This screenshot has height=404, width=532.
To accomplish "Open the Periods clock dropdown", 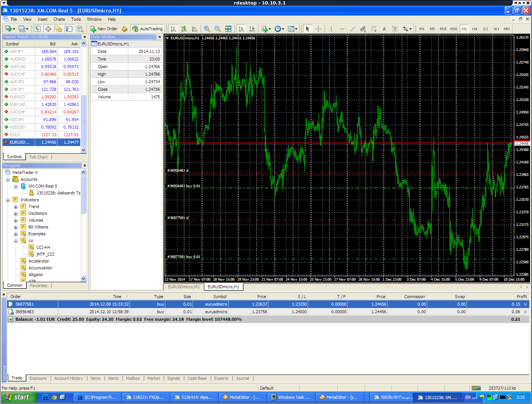I will coord(283,29).
